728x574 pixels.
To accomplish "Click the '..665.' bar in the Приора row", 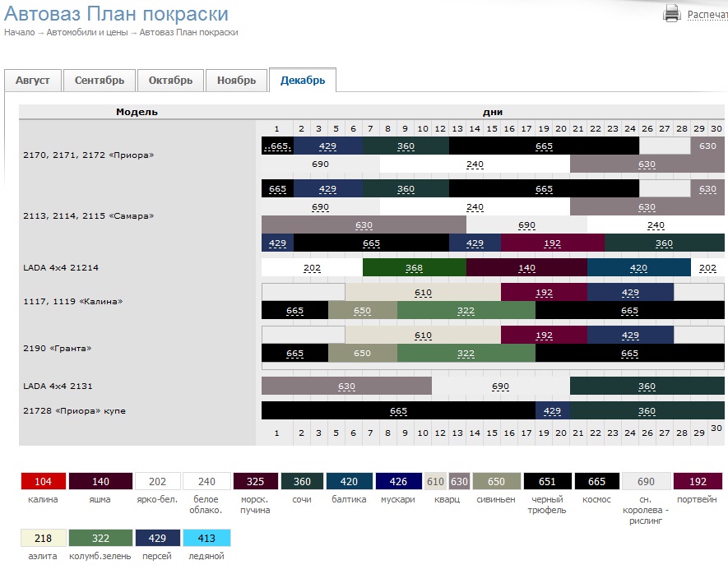I will coord(278,146).
